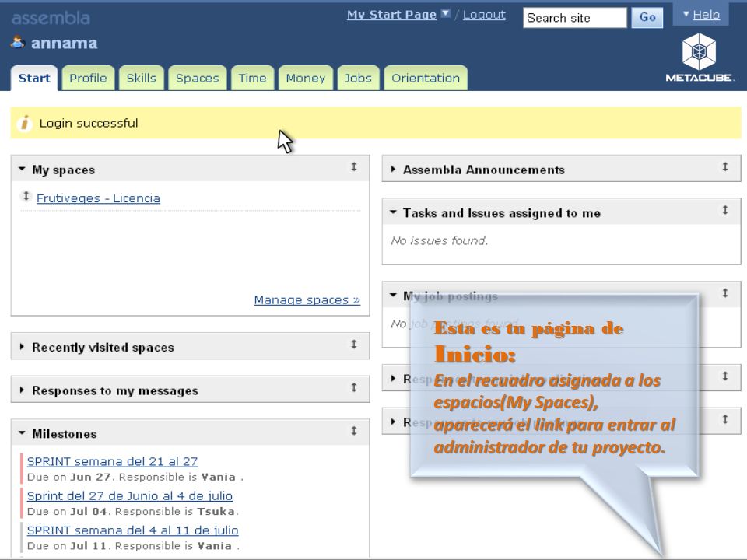Click 'Due on Jun 27. Responsible is Vania' text
The image size is (747, 560).
pos(135,477)
